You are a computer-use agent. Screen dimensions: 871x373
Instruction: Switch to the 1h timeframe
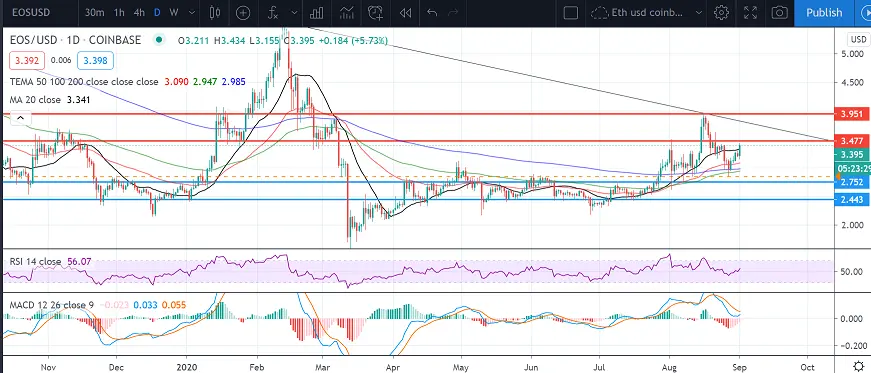click(x=119, y=12)
